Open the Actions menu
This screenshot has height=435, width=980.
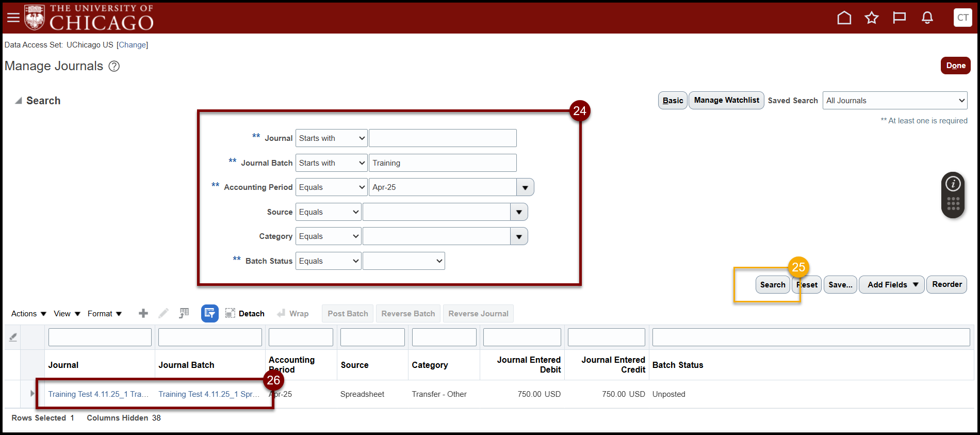click(x=28, y=314)
